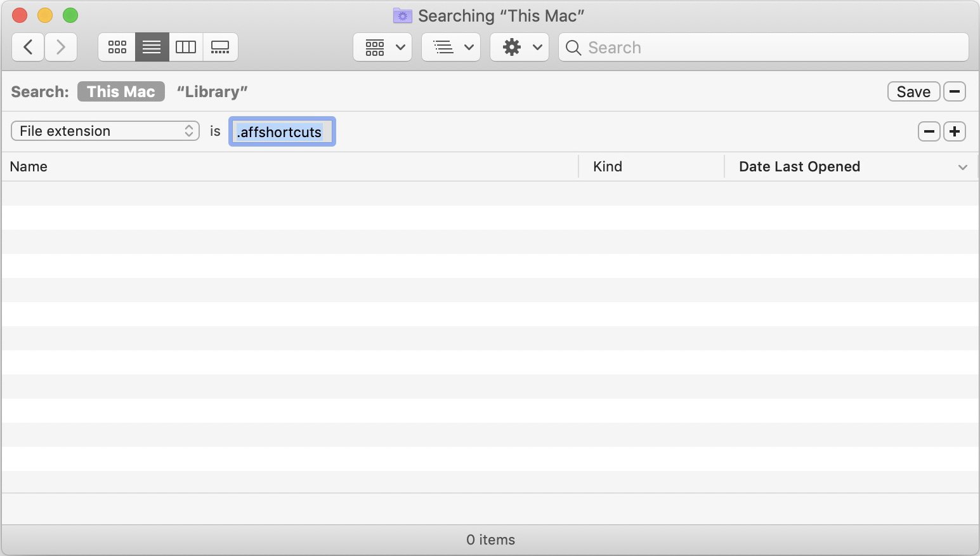The image size is (980, 556).
Task: Remove the file extension filter row
Action: tap(929, 131)
